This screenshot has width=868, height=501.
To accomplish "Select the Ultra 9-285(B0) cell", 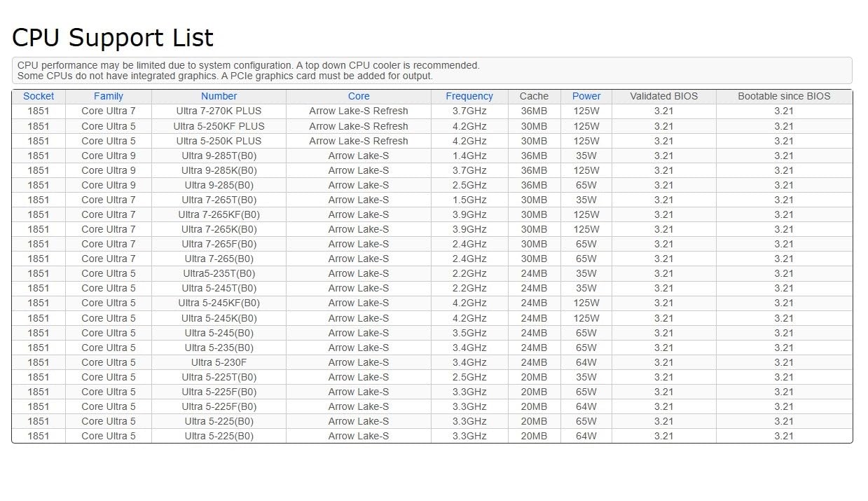I will 219,185.
